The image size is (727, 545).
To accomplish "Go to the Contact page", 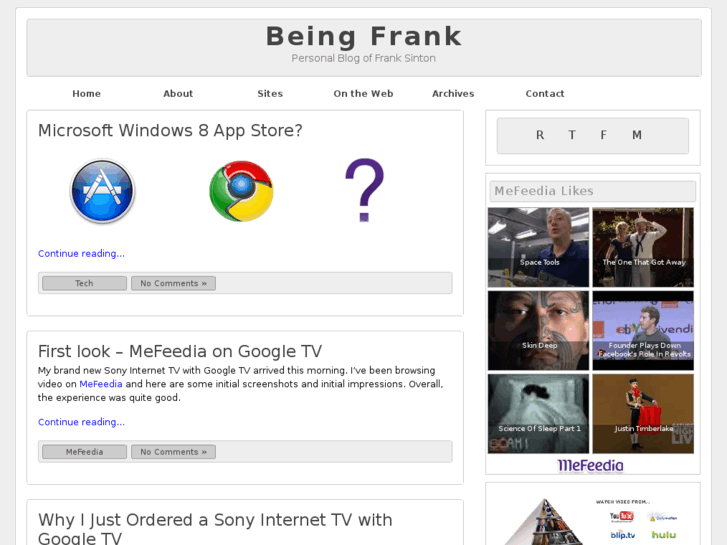I will [545, 94].
